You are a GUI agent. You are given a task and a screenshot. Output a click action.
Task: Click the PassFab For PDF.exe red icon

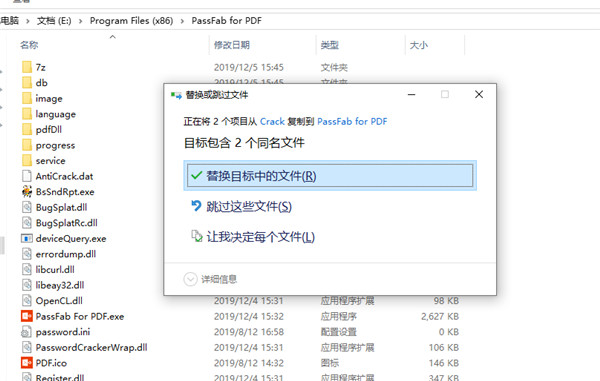27,316
